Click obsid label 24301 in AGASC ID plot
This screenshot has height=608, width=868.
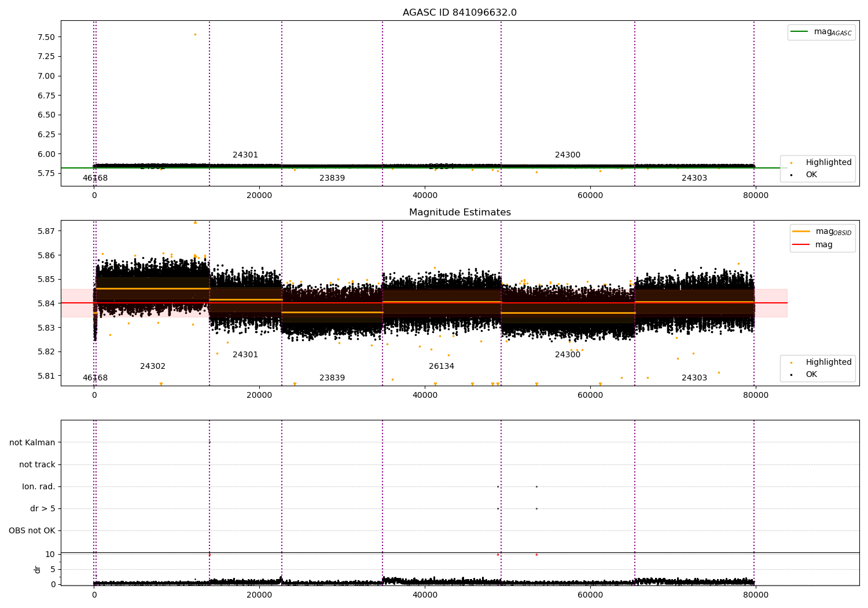[x=245, y=155]
